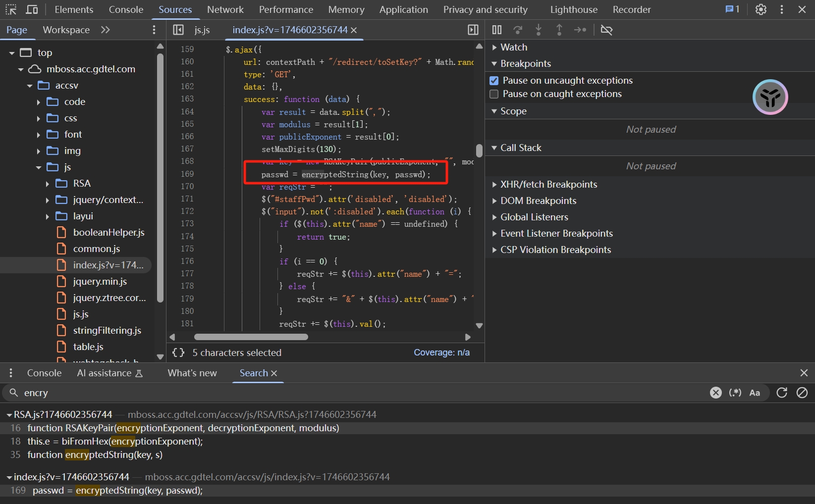Image resolution: width=815 pixels, height=504 pixels.
Task: Enable pause on caught exceptions
Action: (x=494, y=94)
